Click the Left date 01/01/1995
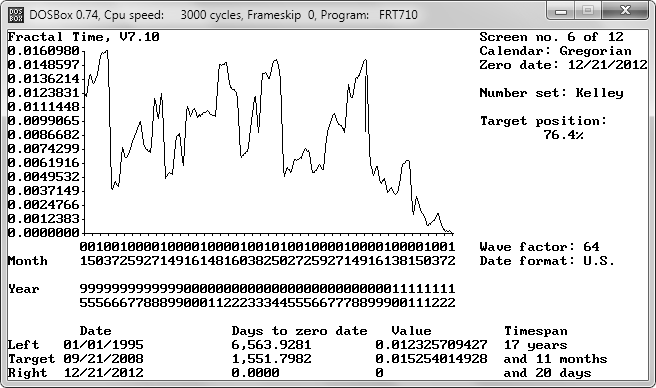The width and height of the screenshot is (656, 388). [103, 344]
